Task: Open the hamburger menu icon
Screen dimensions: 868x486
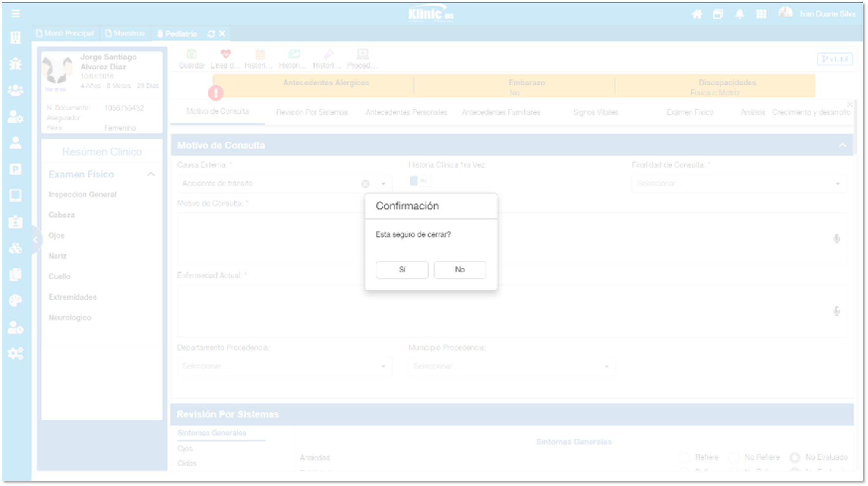Action: click(x=16, y=14)
